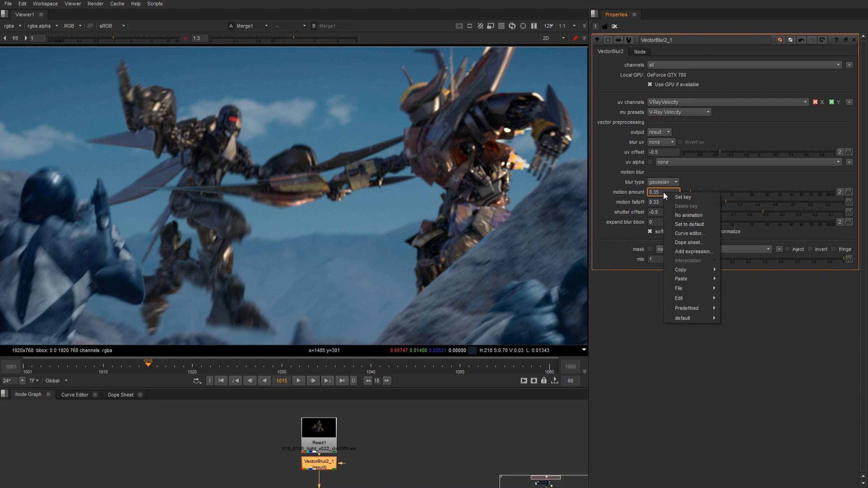Click the flipbook play icon
The image size is (868, 488).
(524, 381)
